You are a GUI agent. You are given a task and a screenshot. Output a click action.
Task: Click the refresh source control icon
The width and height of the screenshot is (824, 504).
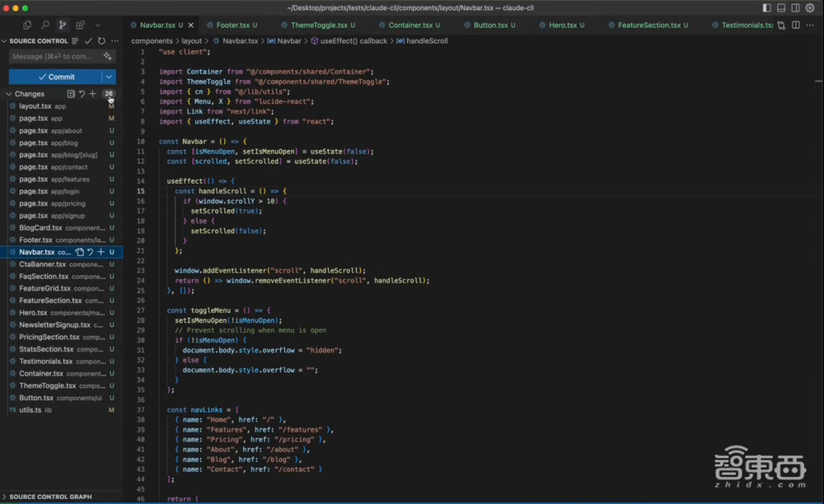(x=101, y=41)
